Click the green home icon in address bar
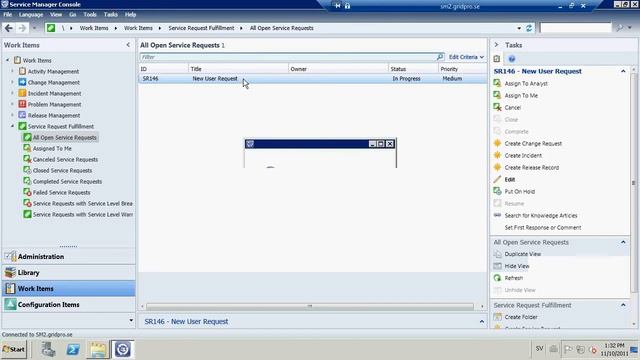This screenshot has height=360, width=640. (x=51, y=28)
